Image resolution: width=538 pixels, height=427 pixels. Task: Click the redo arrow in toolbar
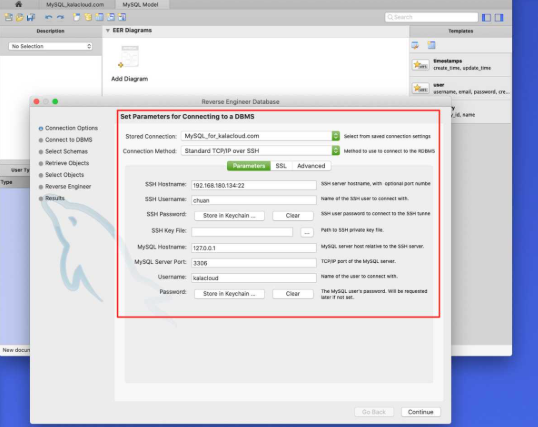click(x=60, y=17)
